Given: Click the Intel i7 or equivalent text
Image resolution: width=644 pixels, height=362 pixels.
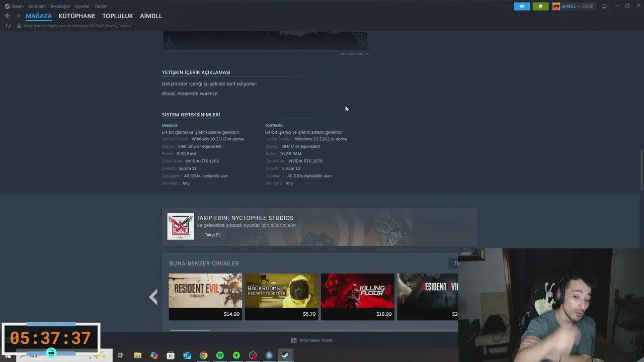Looking at the screenshot, I should [x=300, y=146].
